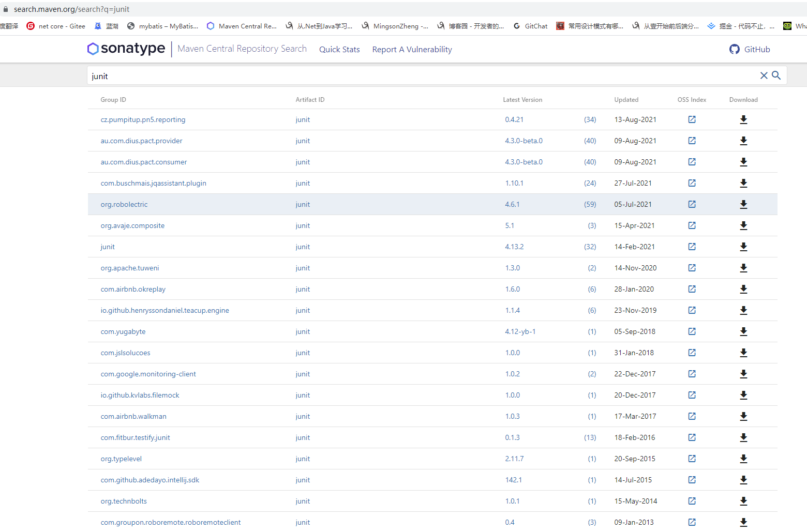Open the mybatis – MyBatis bookmark
The height and width of the screenshot is (532, 807).
coord(163,26)
